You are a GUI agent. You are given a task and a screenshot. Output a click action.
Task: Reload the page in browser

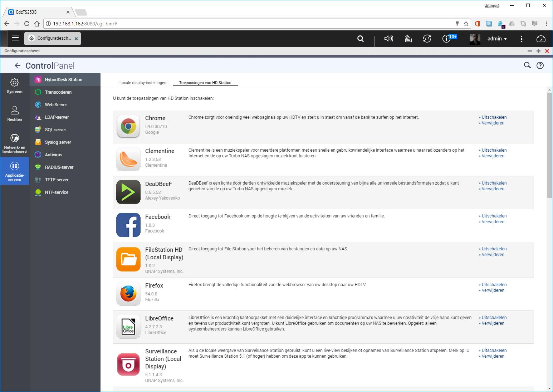tap(27, 24)
